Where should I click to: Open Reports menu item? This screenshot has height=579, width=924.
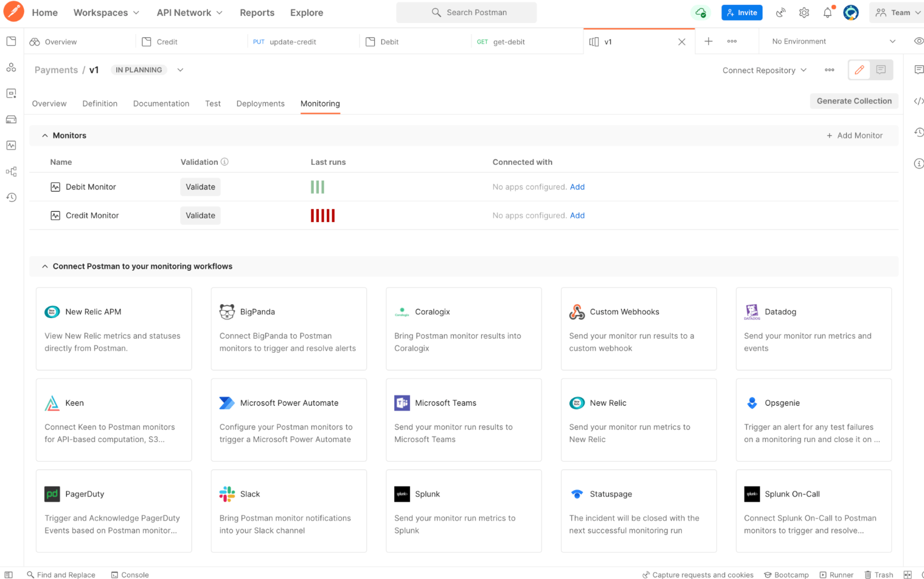(257, 12)
